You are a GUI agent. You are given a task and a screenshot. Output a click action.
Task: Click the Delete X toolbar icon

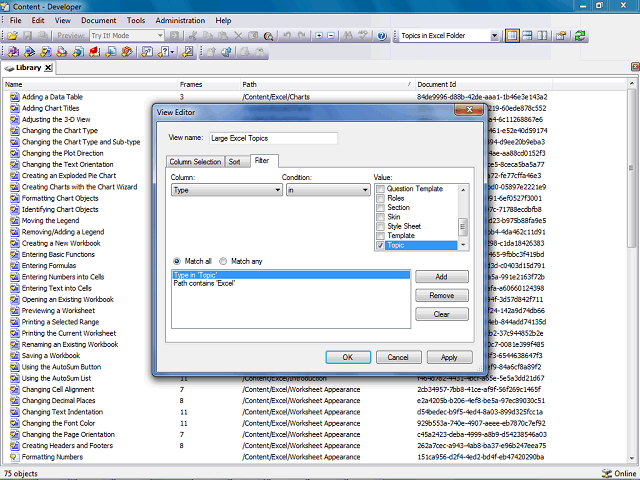tap(238, 36)
